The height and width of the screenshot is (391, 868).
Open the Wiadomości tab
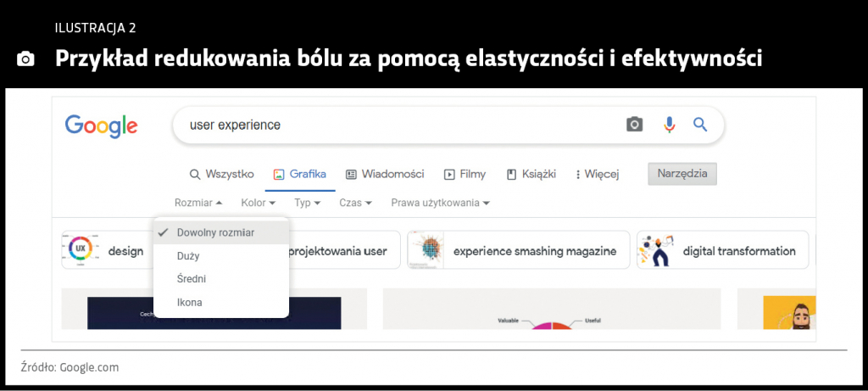385,175
